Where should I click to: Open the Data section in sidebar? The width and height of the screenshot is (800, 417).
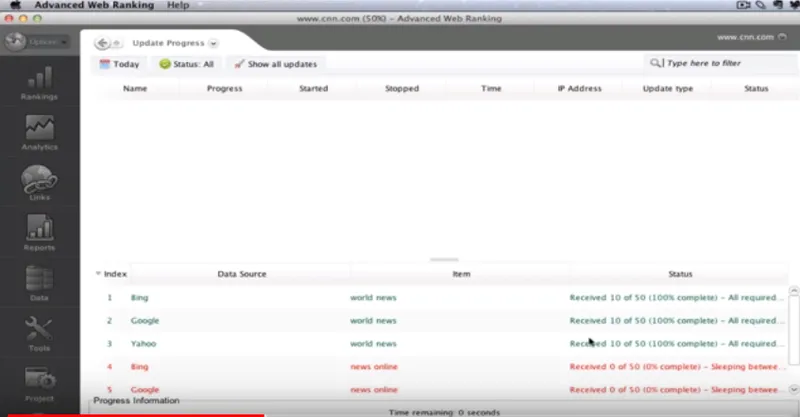pyautogui.click(x=39, y=283)
